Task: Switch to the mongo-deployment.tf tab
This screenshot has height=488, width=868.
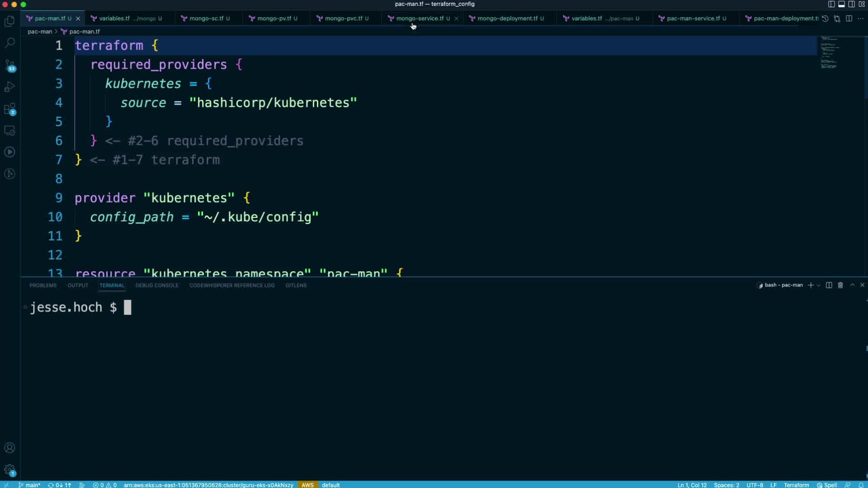Action: (507, 19)
